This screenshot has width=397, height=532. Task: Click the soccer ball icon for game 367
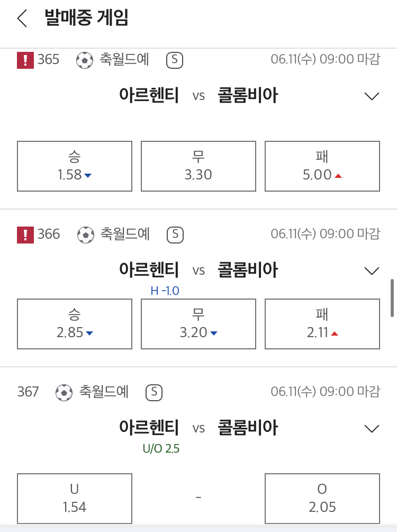coord(64,393)
